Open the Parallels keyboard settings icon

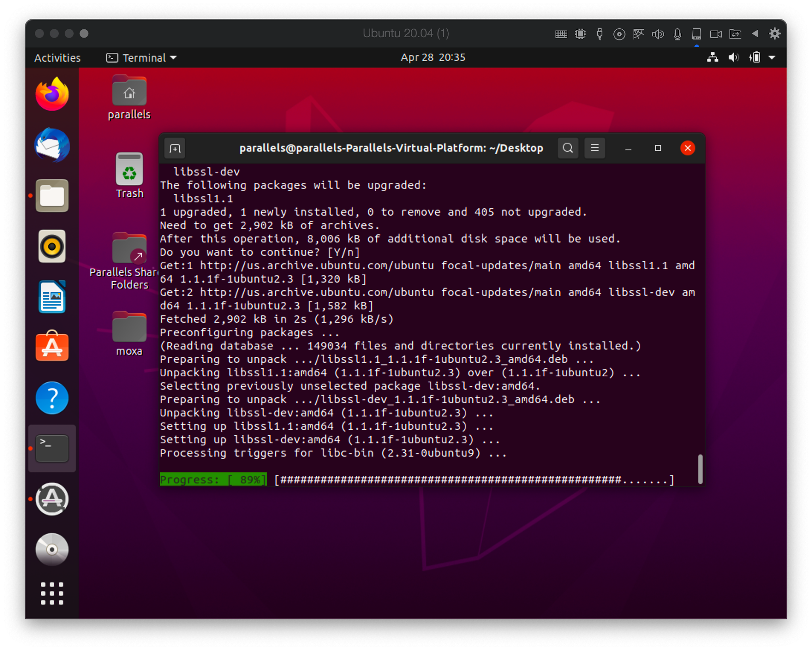561,34
